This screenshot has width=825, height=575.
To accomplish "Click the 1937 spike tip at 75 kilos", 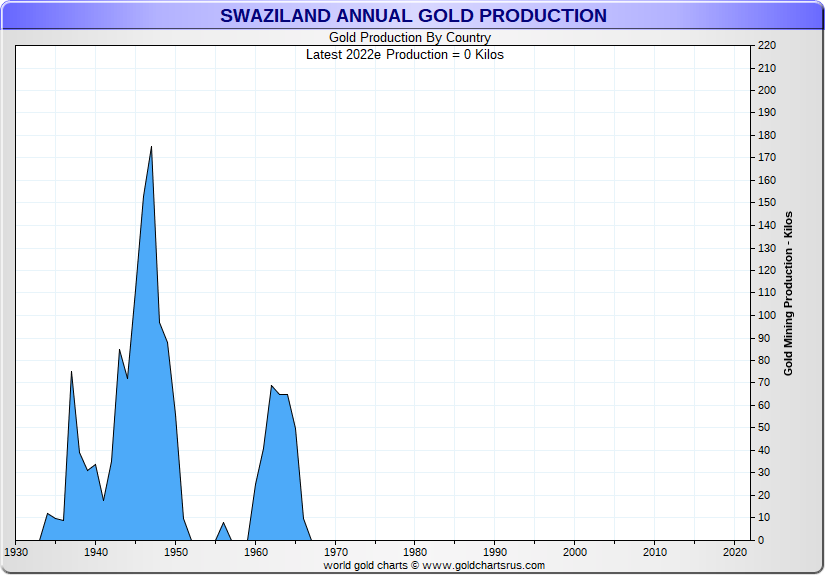I will coord(71,373).
